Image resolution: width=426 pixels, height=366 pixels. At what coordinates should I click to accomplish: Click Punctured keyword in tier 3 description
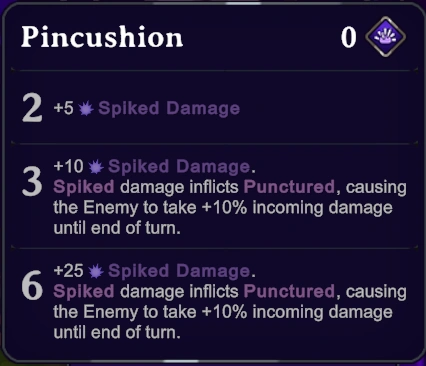(289, 187)
